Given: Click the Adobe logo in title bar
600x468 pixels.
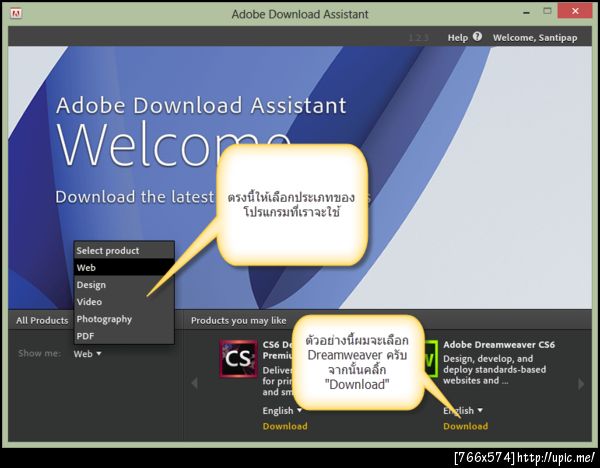Looking at the screenshot, I should [16, 13].
